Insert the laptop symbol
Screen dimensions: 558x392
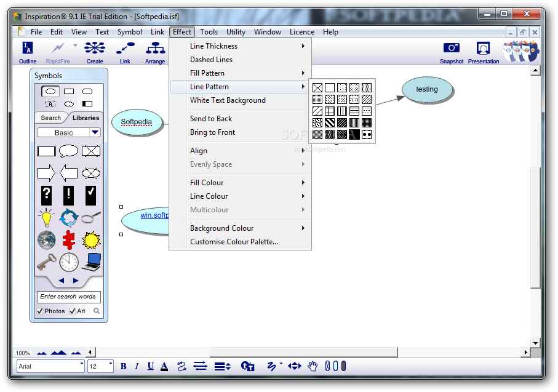(x=92, y=262)
